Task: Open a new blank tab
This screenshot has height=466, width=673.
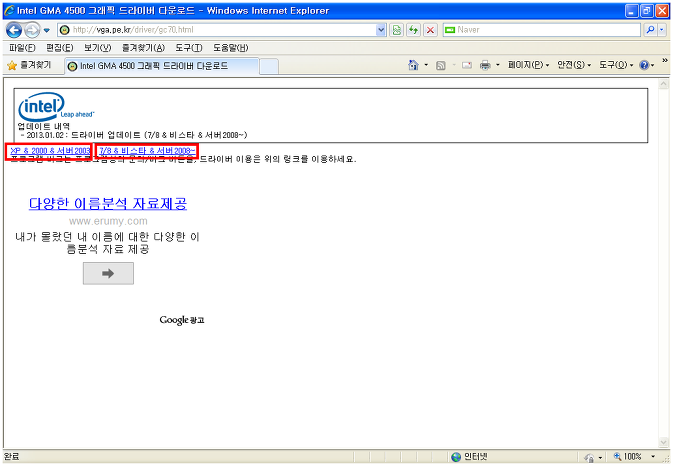Action: pyautogui.click(x=269, y=67)
